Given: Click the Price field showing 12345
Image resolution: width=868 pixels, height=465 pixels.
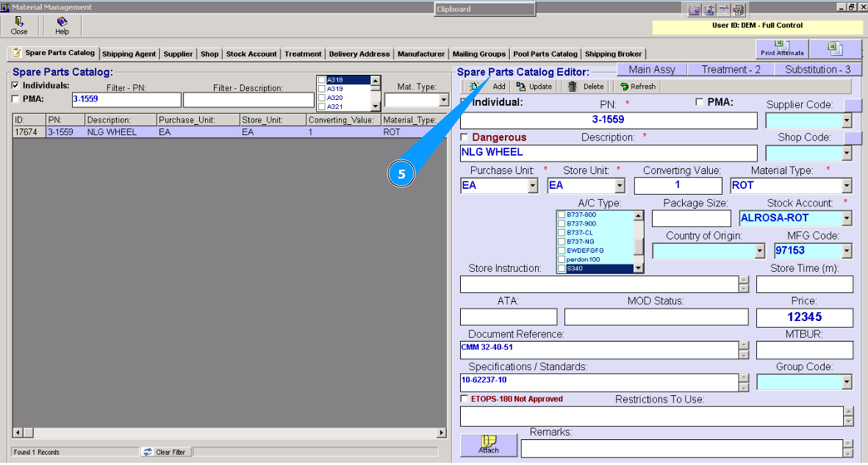Looking at the screenshot, I should 804,317.
